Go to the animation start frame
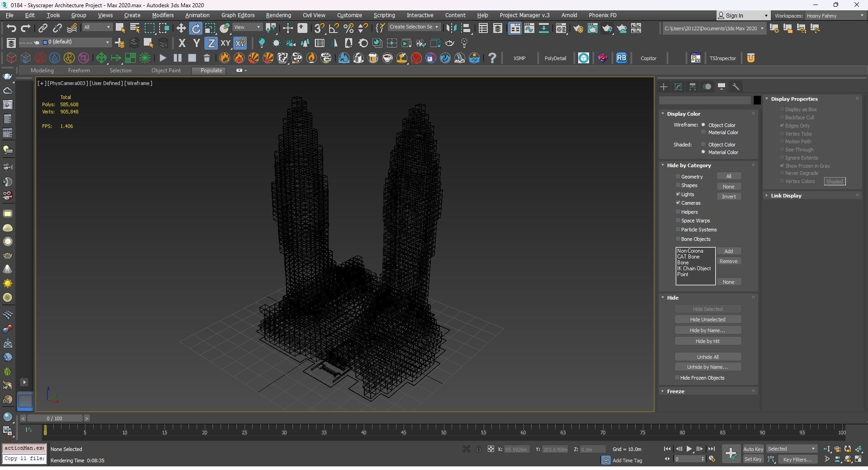Viewport: 868px width, 470px height. coord(667,449)
